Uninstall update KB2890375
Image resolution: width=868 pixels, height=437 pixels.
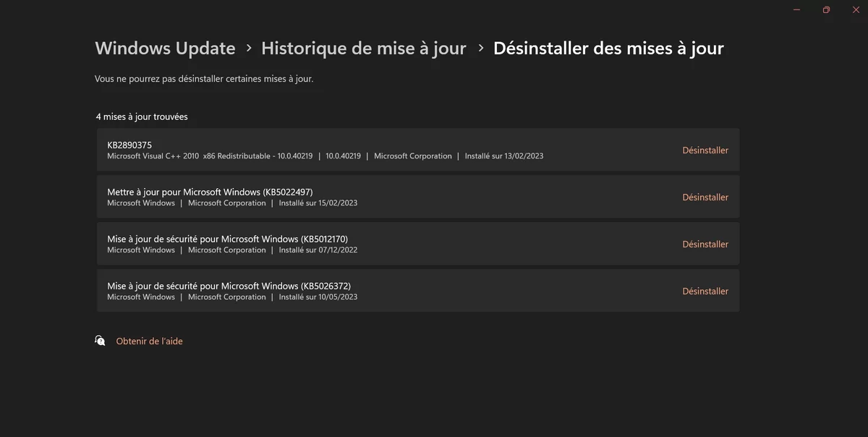(x=705, y=150)
